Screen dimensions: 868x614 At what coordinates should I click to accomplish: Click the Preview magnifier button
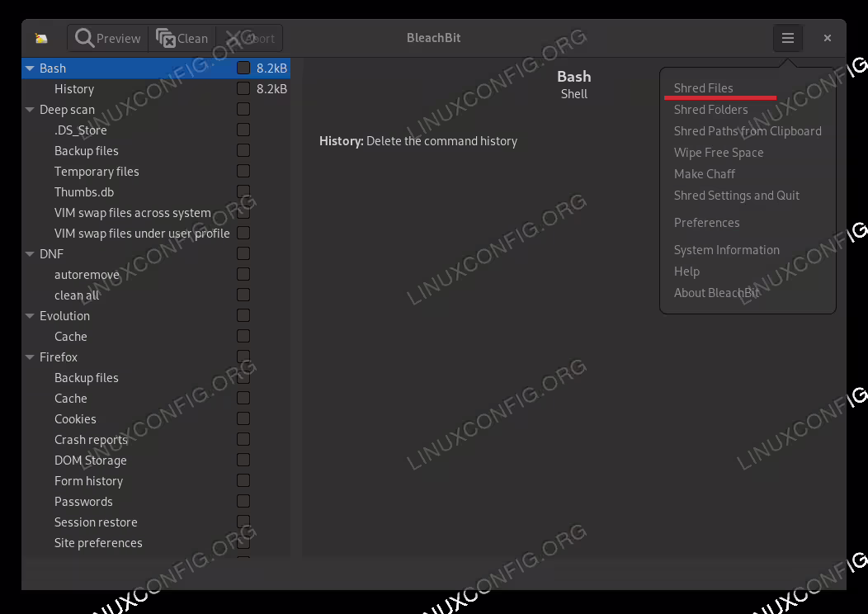click(108, 38)
